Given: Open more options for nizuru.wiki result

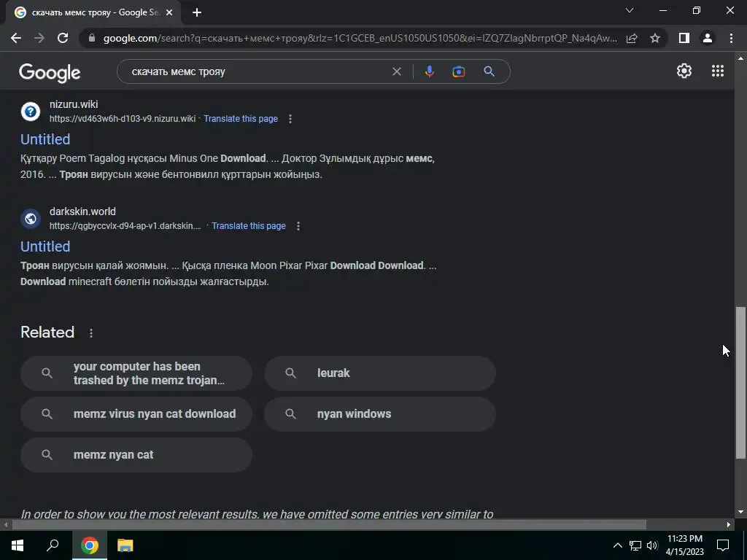Looking at the screenshot, I should coord(290,119).
